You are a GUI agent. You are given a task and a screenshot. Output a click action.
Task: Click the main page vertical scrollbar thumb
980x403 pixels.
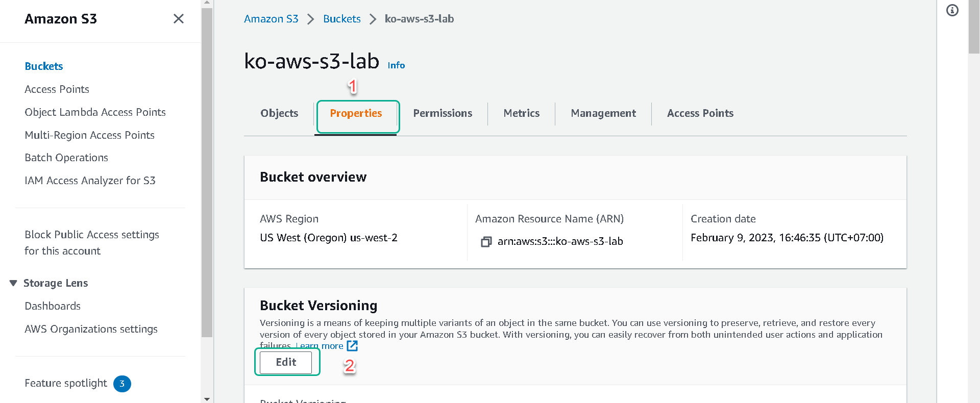pyautogui.click(x=974, y=27)
